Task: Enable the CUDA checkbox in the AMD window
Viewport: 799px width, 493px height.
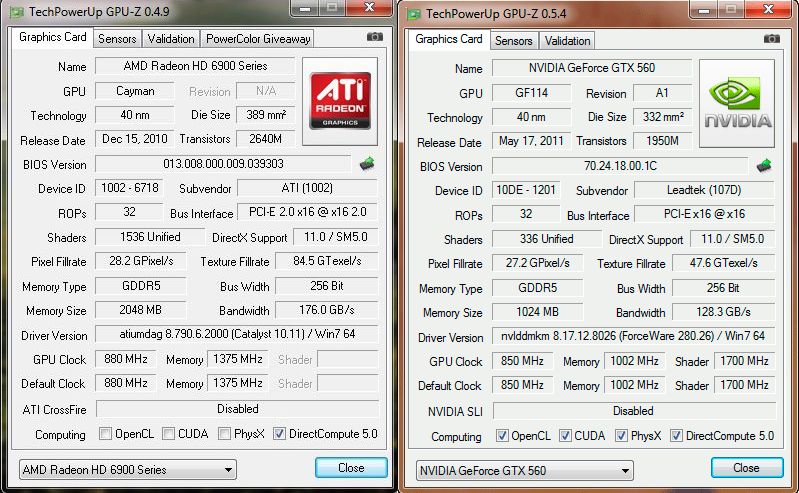Action: (x=168, y=433)
